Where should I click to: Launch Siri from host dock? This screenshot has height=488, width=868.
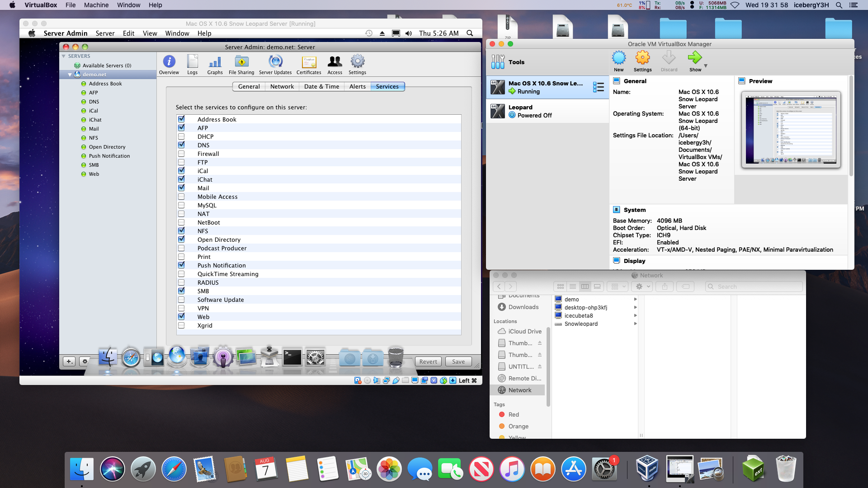[x=112, y=469]
